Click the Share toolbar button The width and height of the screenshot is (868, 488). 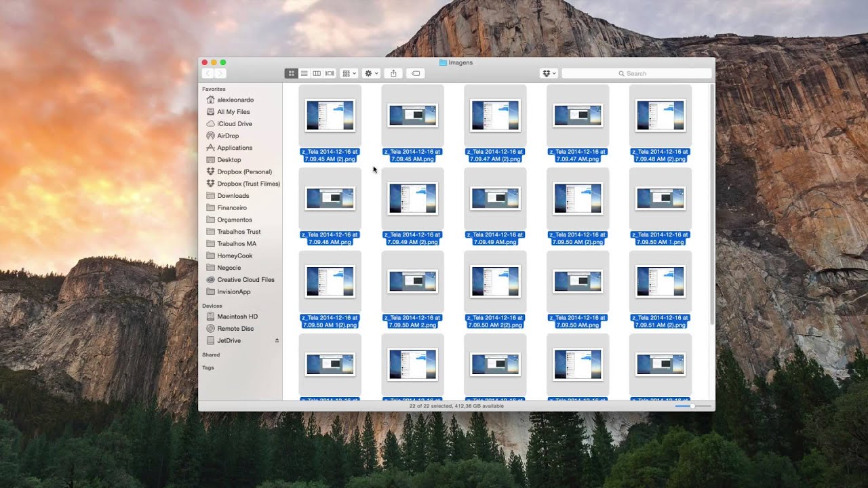click(x=393, y=73)
